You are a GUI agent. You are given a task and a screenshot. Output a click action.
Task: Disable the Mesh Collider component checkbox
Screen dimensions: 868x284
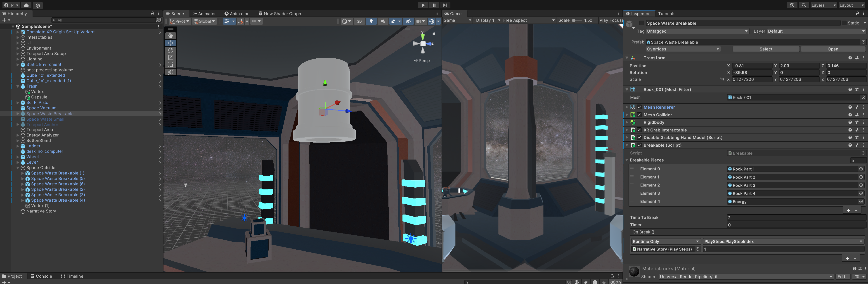click(x=639, y=115)
